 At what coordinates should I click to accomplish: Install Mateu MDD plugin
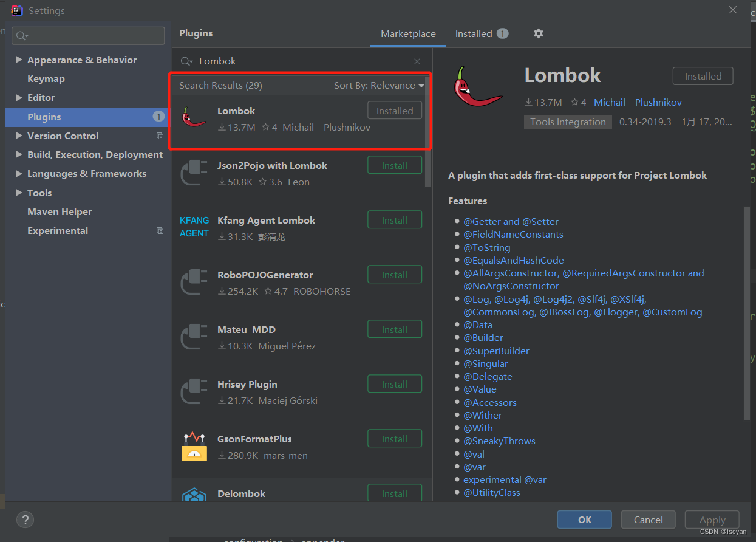[x=395, y=329]
